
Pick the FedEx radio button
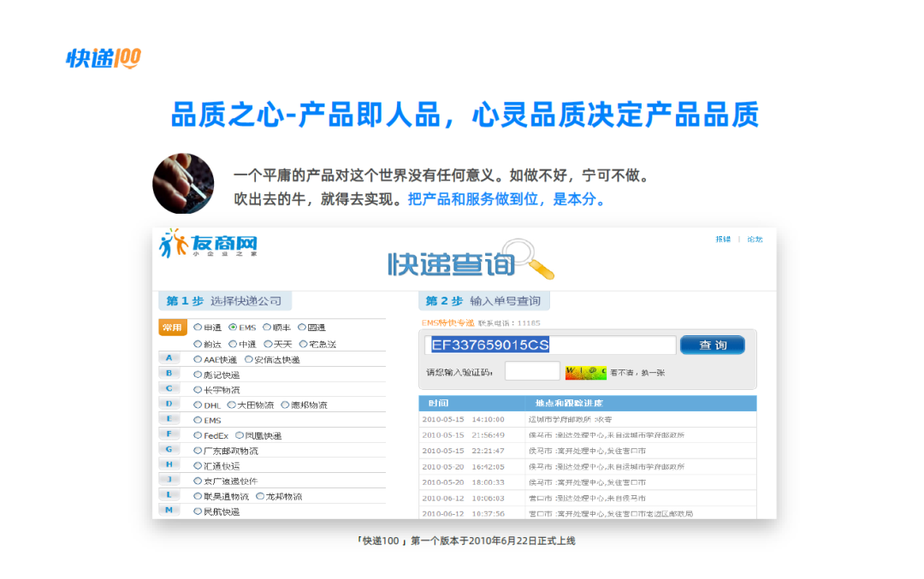[x=198, y=435]
